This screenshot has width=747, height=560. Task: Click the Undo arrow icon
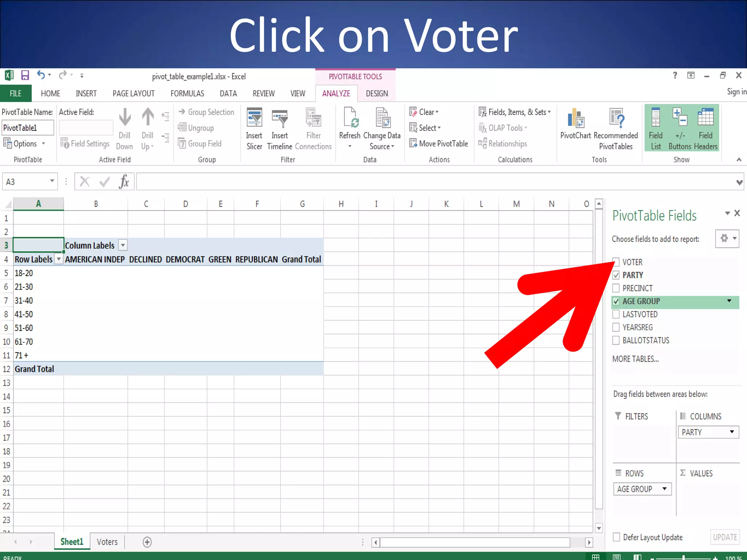click(x=41, y=75)
